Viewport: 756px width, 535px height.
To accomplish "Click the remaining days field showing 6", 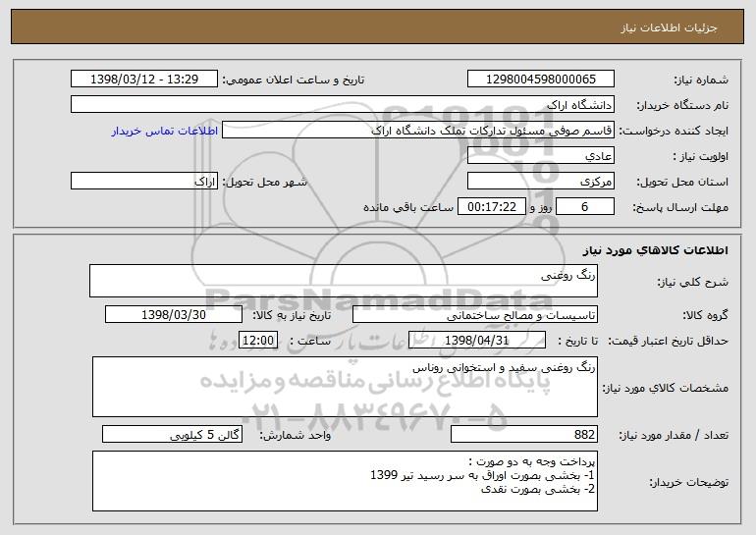I will coord(585,207).
